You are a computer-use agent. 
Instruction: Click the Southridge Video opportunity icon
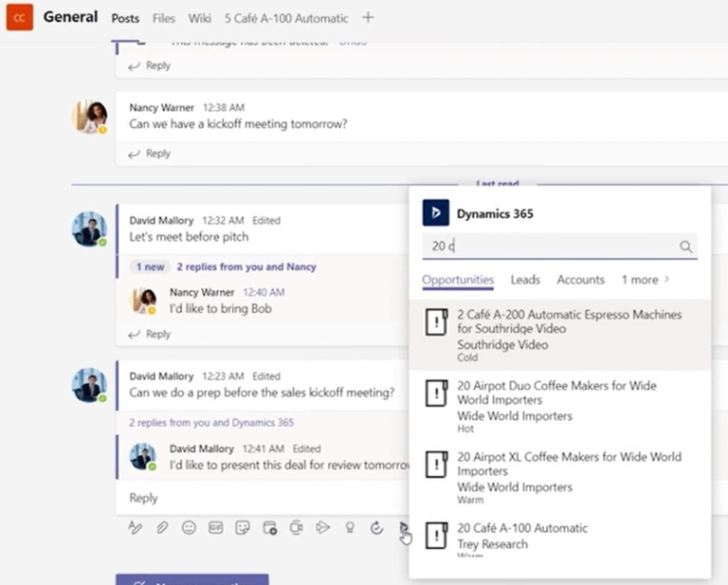[x=436, y=321]
